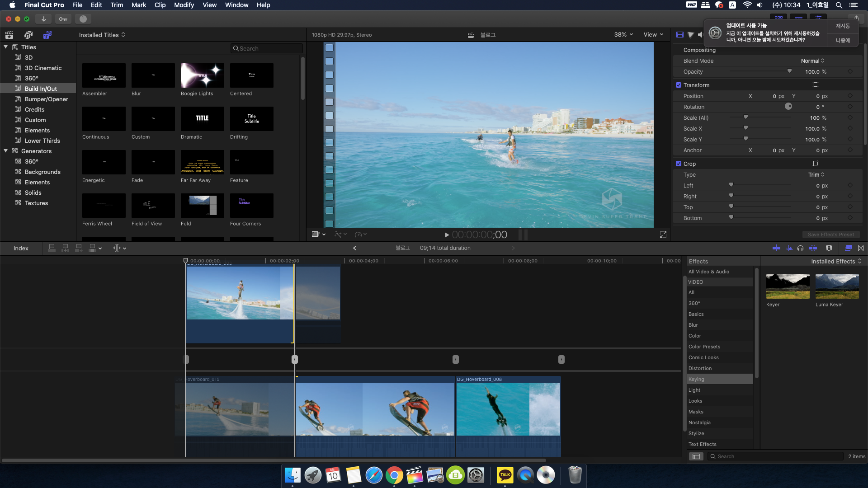Open the Background Tasks indicator
The image size is (868, 488).
[83, 19]
